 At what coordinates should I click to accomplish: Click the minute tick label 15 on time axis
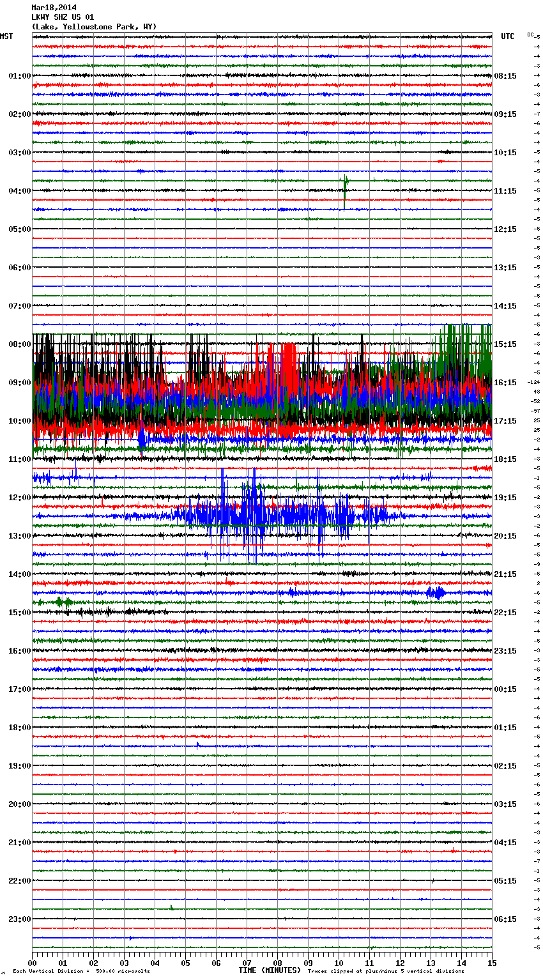tap(492, 963)
